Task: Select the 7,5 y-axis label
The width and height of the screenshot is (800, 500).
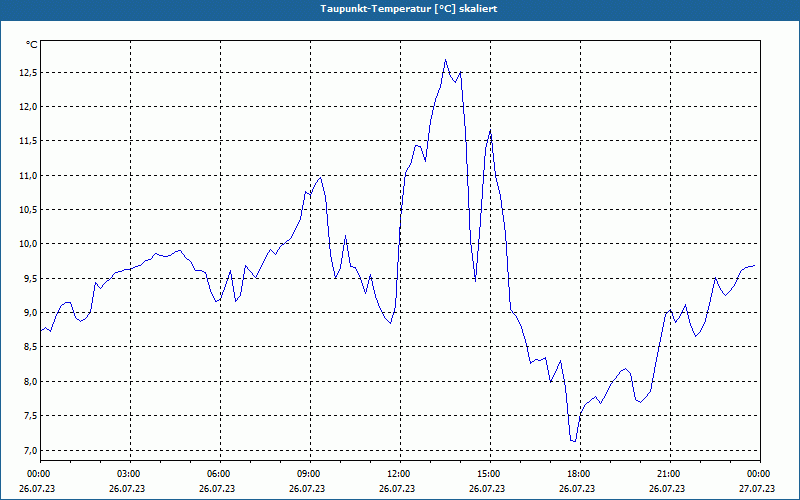Action: point(30,416)
